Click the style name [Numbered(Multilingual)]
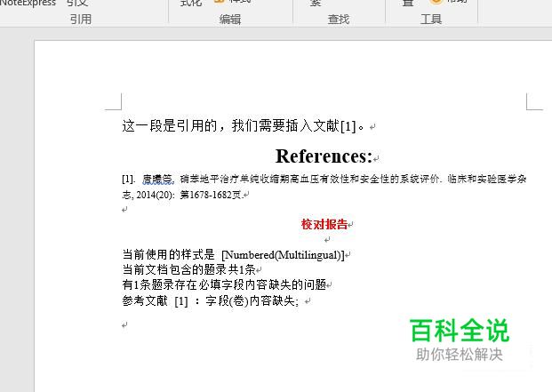The image size is (552, 392). 283,255
